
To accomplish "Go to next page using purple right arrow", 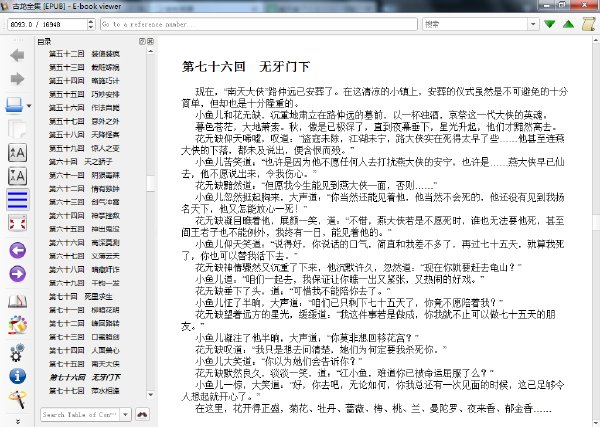I will point(17,274).
